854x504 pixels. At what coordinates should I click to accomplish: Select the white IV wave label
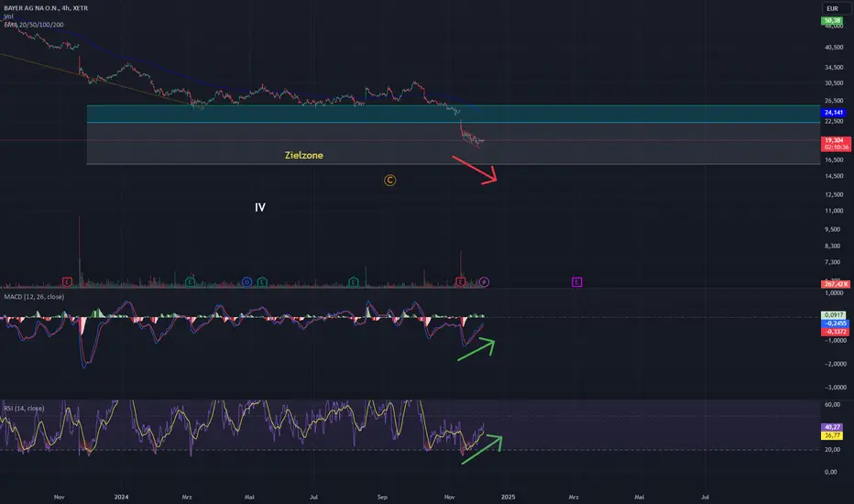pyautogui.click(x=260, y=207)
